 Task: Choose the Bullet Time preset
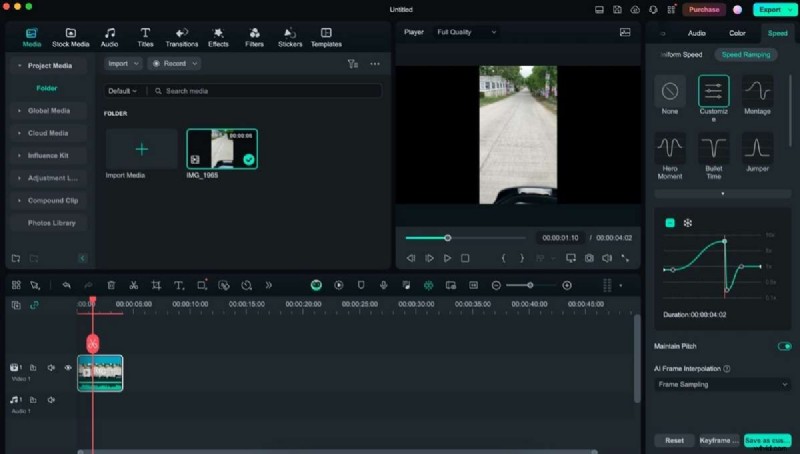[x=713, y=156]
